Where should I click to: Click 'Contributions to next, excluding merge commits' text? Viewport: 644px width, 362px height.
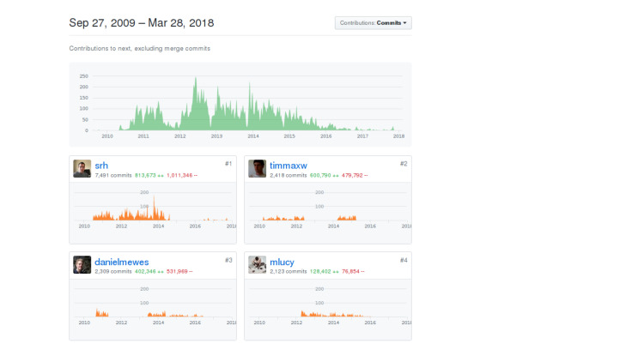[x=140, y=48]
